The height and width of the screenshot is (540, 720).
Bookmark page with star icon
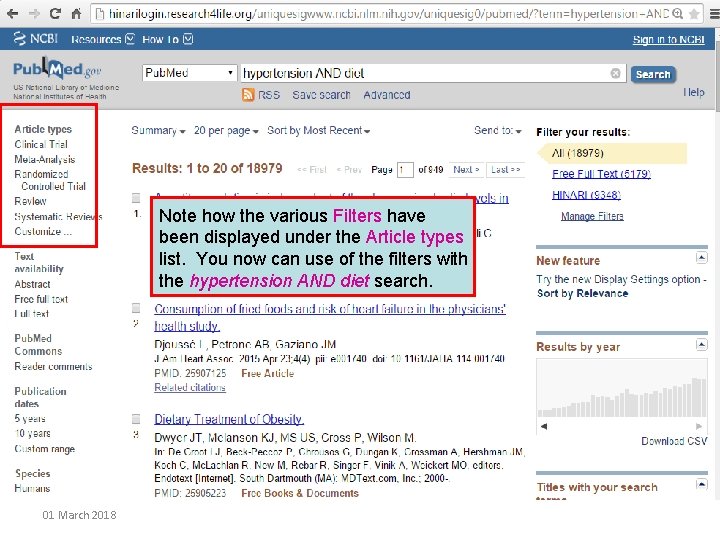[x=694, y=14]
